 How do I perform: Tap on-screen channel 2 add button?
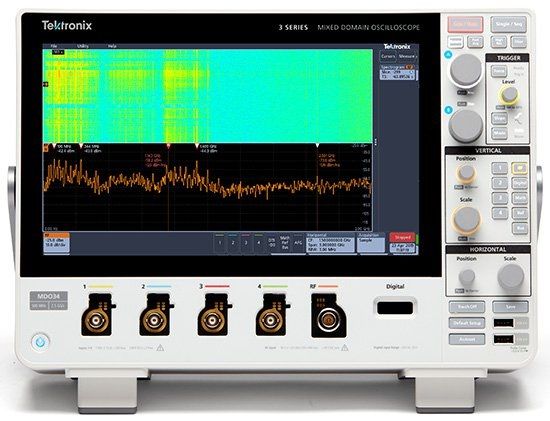coord(233,243)
